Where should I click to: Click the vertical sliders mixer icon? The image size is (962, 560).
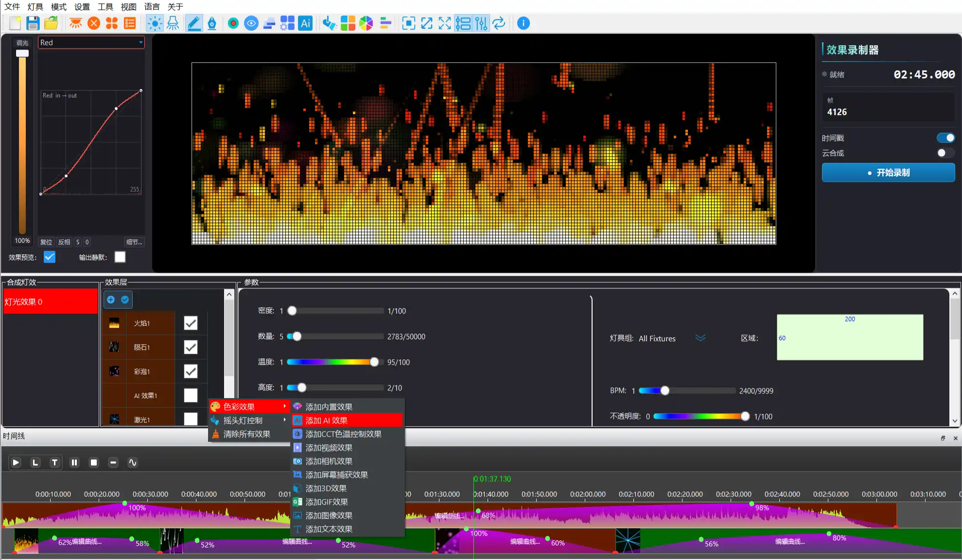[x=481, y=23]
